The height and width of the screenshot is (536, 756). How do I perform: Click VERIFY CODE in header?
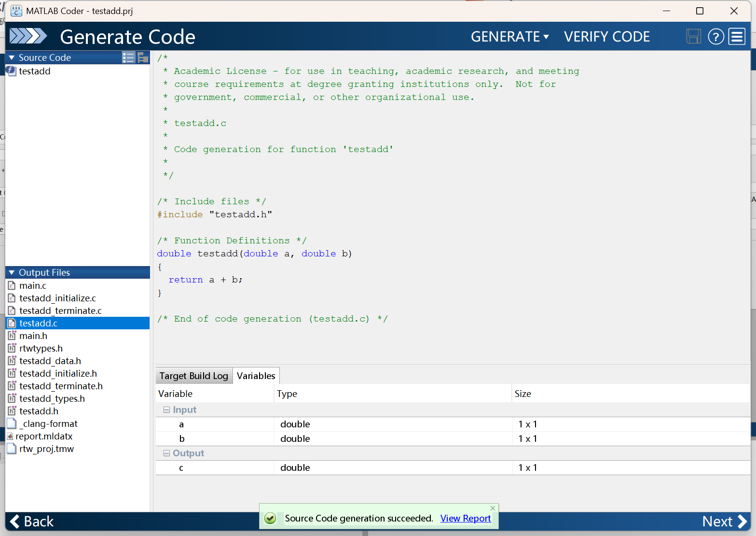point(607,37)
